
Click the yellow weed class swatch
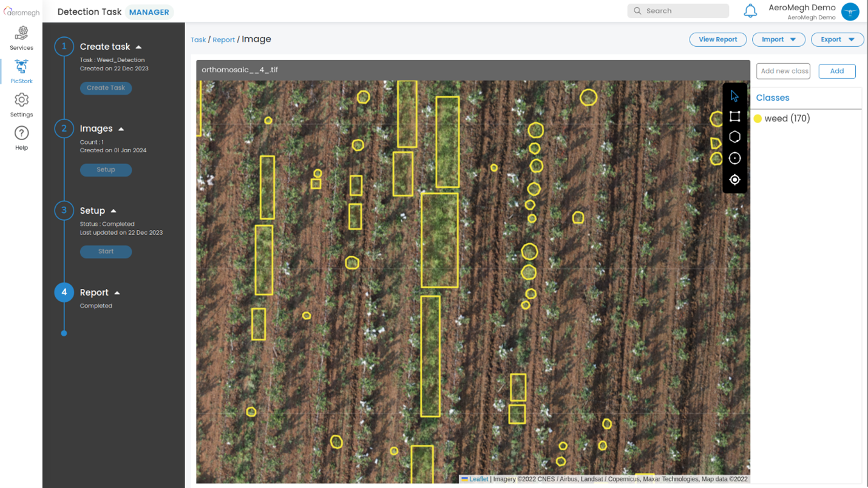[x=758, y=119]
